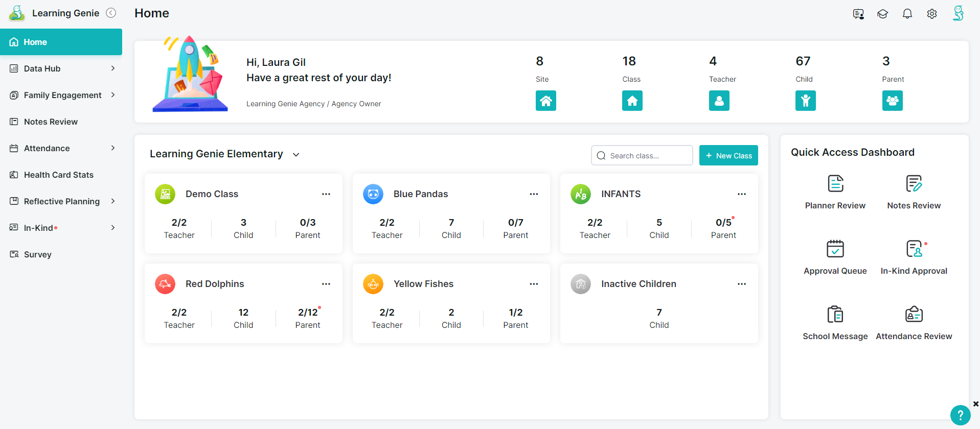
Task: Open more options for Yellow Fishes
Action: [x=534, y=284]
